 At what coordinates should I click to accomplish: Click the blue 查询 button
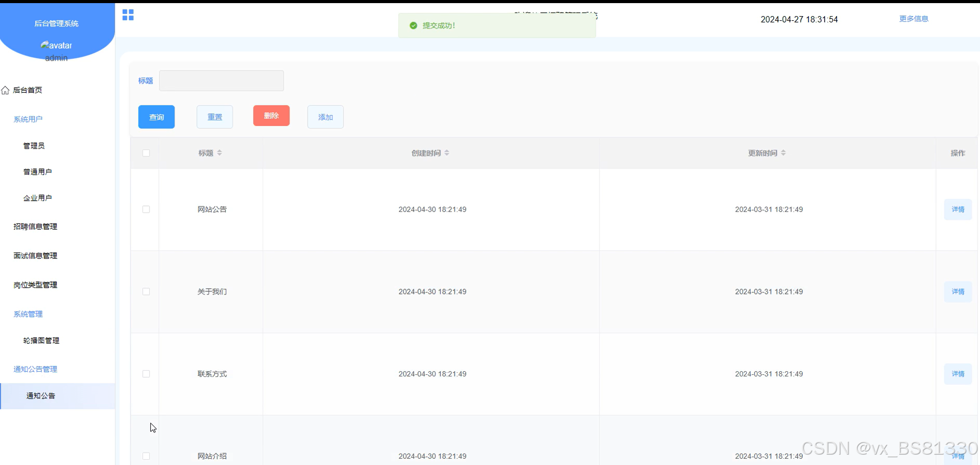[156, 117]
